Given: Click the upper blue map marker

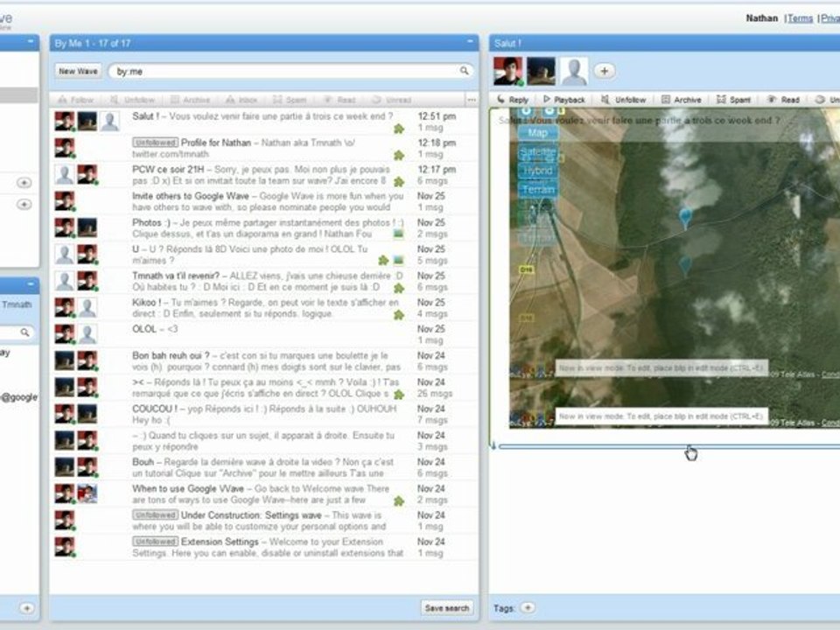Looking at the screenshot, I should coord(685,218).
